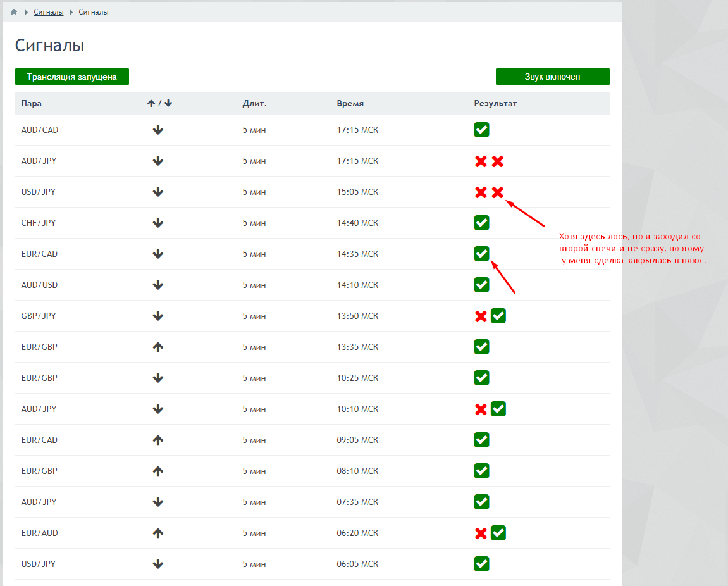This screenshot has height=586, width=728.
Task: Click the green checkmark in the AUD/CAD row
Action: [x=481, y=130]
